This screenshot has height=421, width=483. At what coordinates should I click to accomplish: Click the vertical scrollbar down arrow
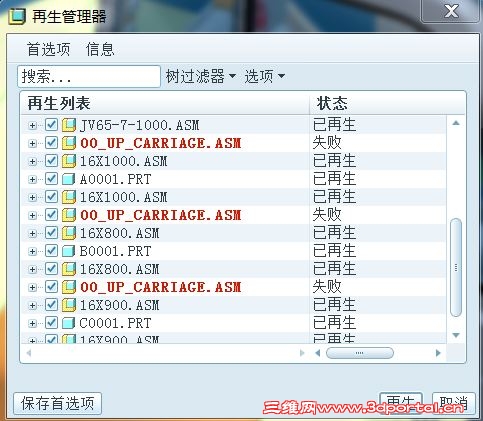(456, 335)
